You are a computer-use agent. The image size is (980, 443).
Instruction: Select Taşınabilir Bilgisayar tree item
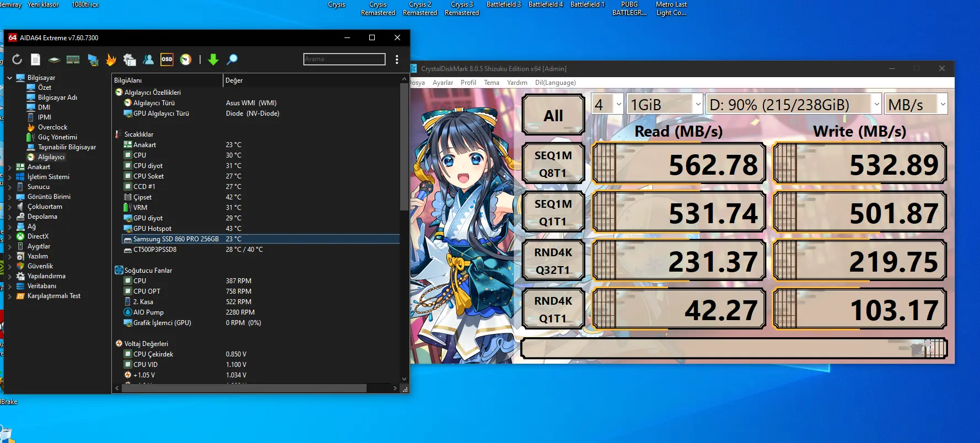[67, 147]
